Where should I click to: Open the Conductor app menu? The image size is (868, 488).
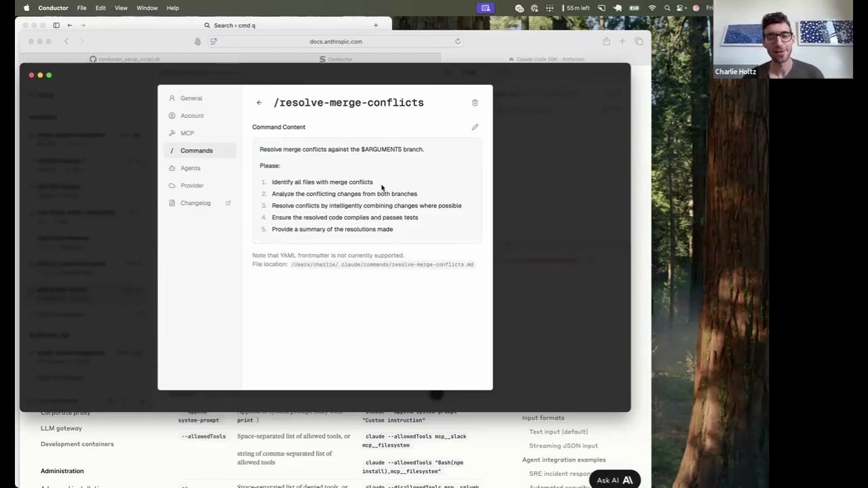52,8
